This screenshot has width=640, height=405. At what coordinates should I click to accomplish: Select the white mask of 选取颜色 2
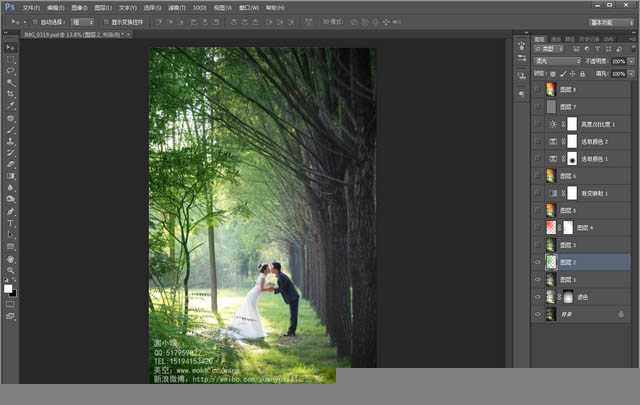pyautogui.click(x=572, y=141)
